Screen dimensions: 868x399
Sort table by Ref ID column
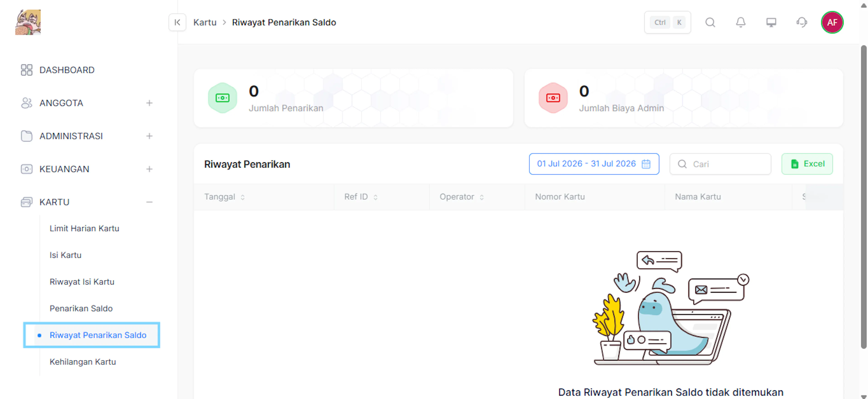tap(375, 197)
